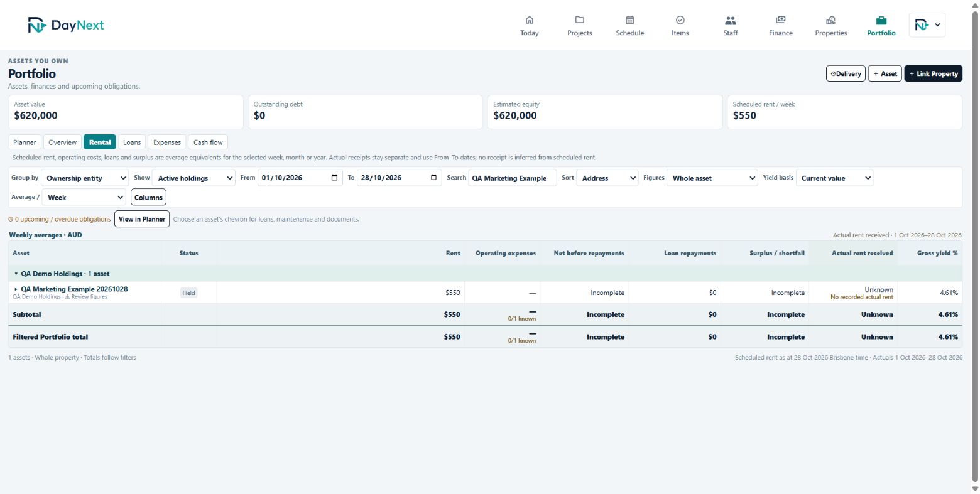
Task: Click the From date field 01/10/2026
Action: [x=300, y=178]
